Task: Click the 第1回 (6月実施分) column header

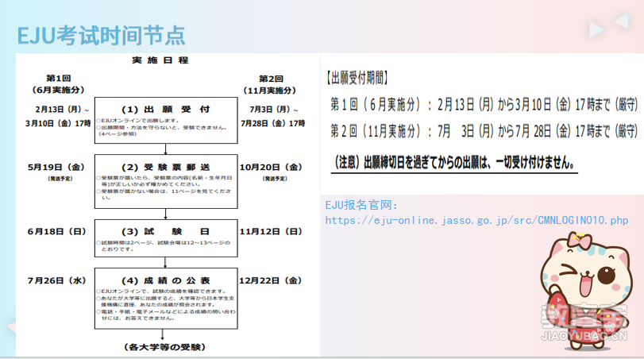Action: [60, 84]
